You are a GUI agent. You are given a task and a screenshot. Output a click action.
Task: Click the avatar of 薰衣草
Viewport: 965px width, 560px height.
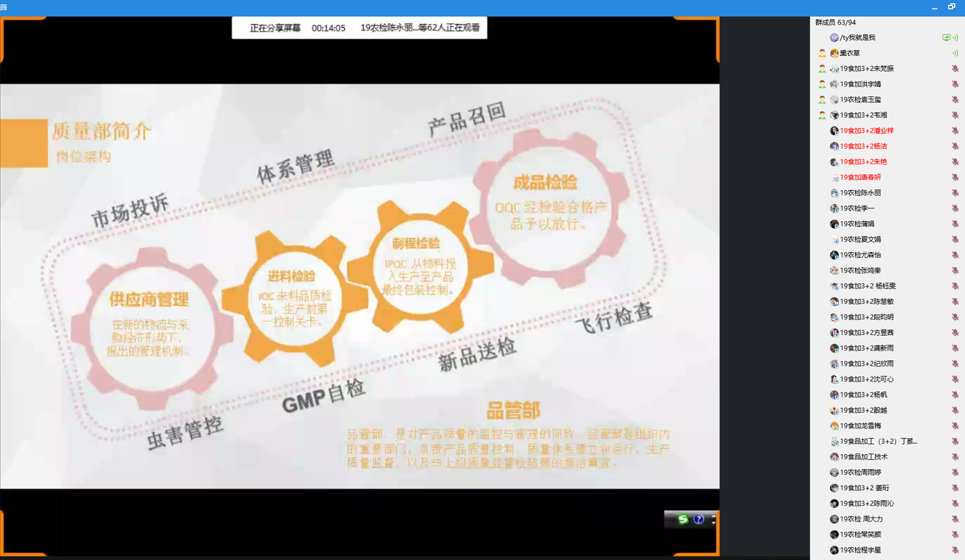tap(834, 53)
